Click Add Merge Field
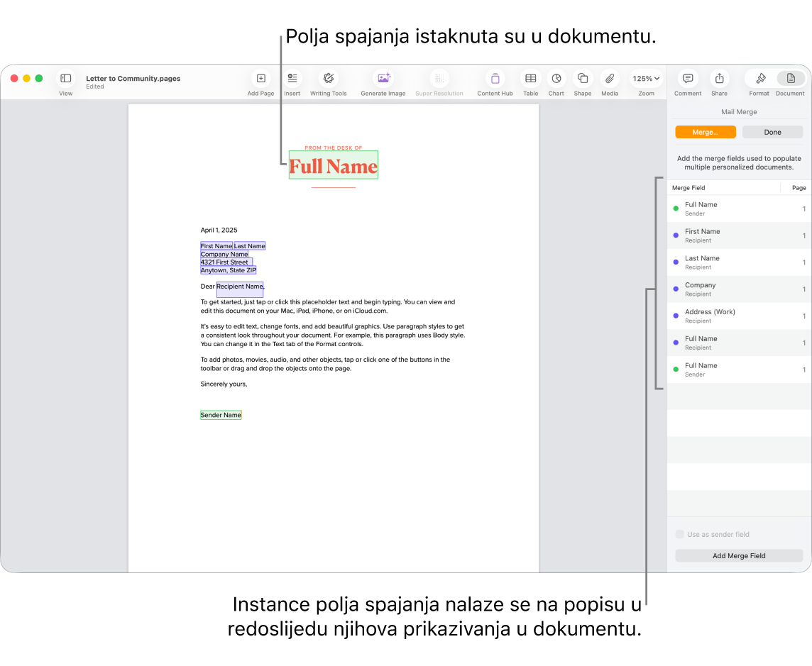The image size is (812, 666). pos(738,555)
